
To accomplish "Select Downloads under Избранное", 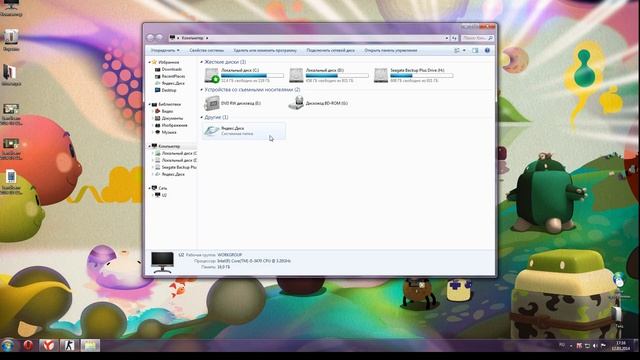I will (171, 69).
